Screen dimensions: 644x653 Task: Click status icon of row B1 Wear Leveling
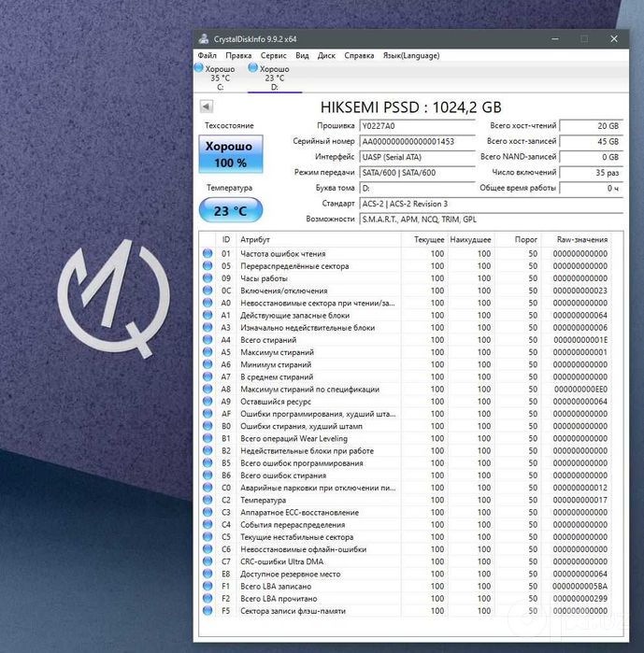[208, 438]
